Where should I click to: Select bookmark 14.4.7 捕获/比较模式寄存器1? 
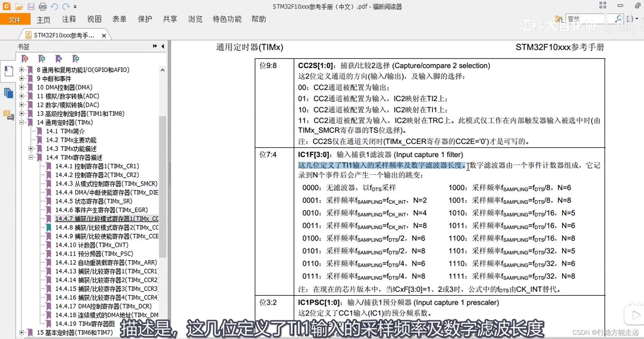point(107,219)
